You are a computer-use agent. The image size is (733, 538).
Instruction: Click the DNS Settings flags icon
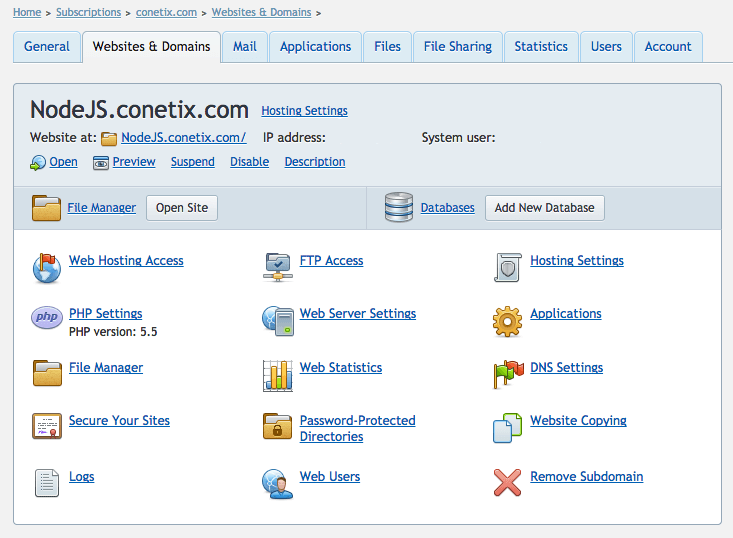tap(508, 374)
